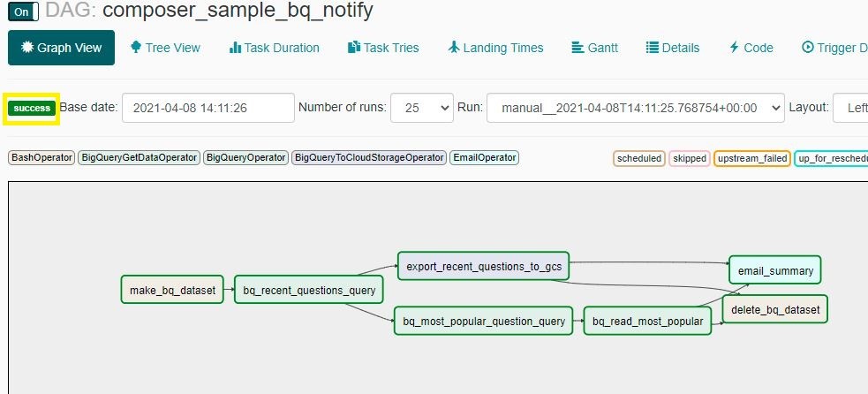Open the Task Duration chart

coord(274,48)
